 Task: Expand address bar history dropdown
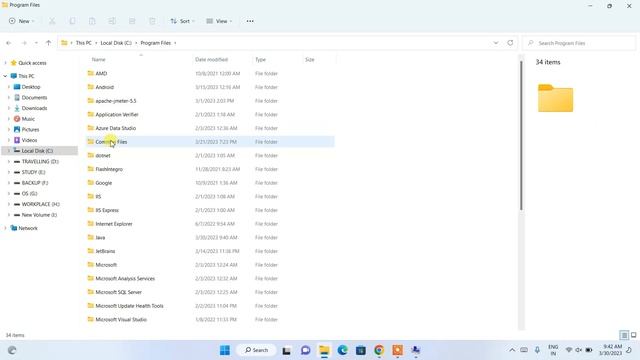coord(496,43)
